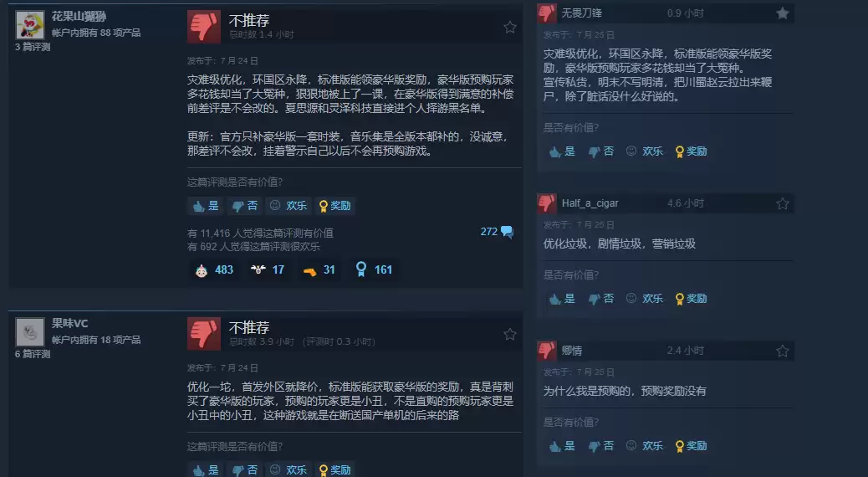Give a 奖励 award to 花果山猕猴's review
This screenshot has width=868, height=477.
click(x=335, y=206)
